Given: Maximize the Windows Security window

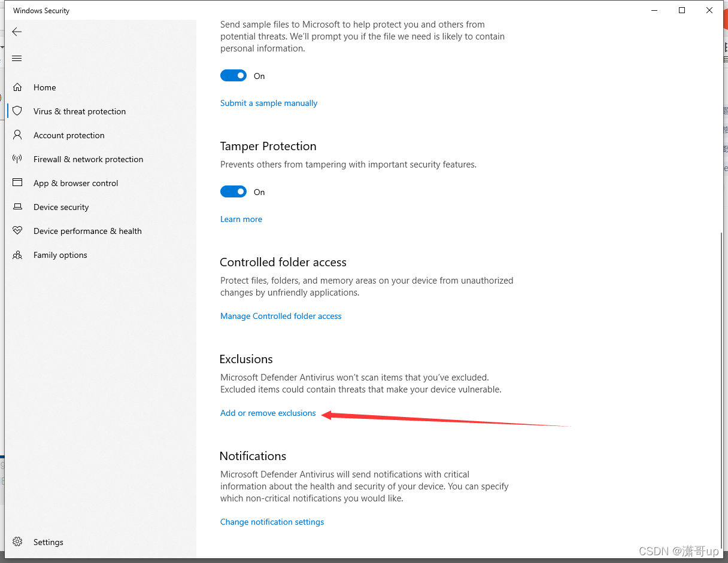Looking at the screenshot, I should (682, 10).
